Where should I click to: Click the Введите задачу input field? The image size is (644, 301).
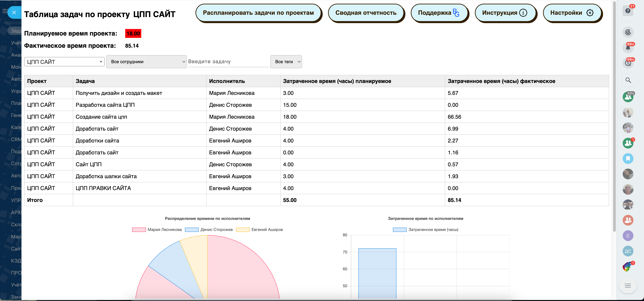[228, 62]
